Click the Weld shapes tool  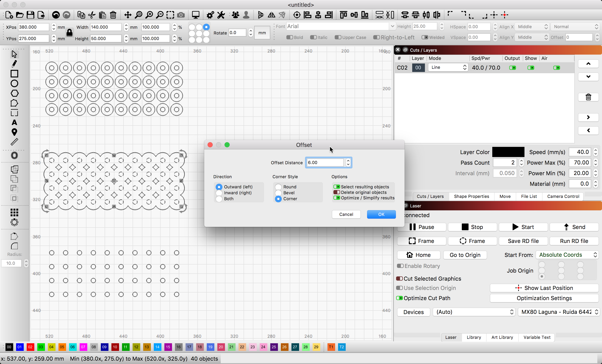pos(14,169)
